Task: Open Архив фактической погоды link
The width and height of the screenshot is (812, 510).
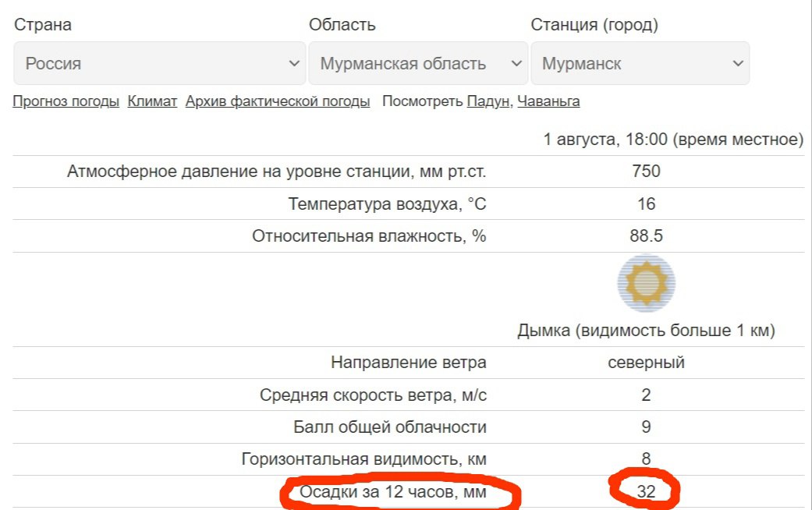Action: 278,101
